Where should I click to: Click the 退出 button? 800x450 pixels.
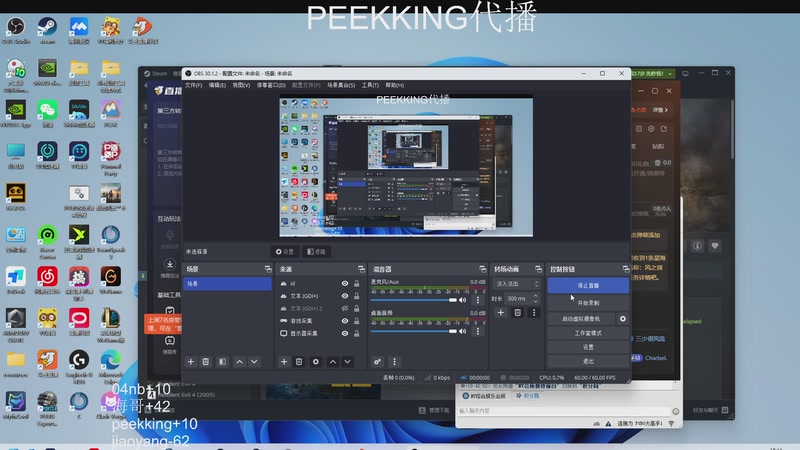[588, 361]
